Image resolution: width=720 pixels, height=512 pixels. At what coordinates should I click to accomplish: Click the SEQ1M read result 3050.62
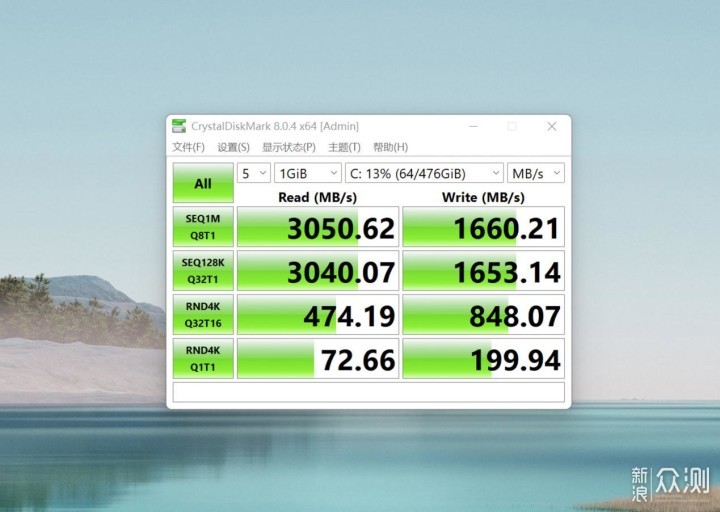pos(318,226)
